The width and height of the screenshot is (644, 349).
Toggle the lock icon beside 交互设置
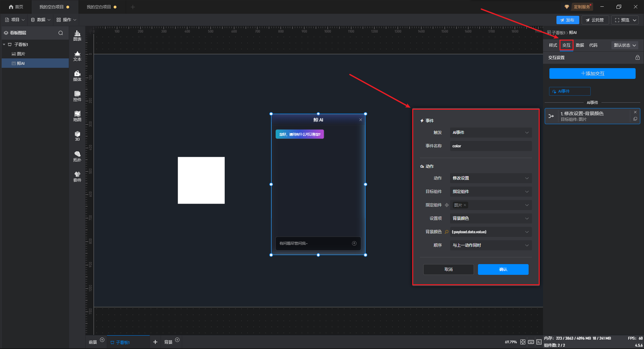[637, 58]
